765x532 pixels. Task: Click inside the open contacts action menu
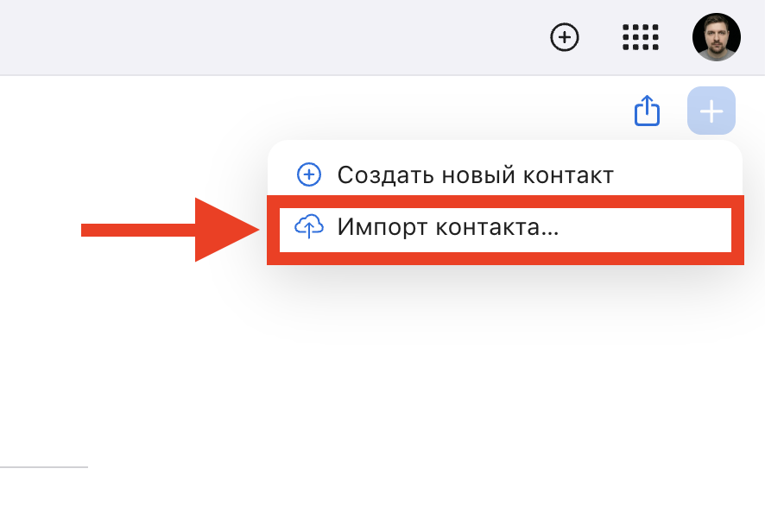(505, 201)
